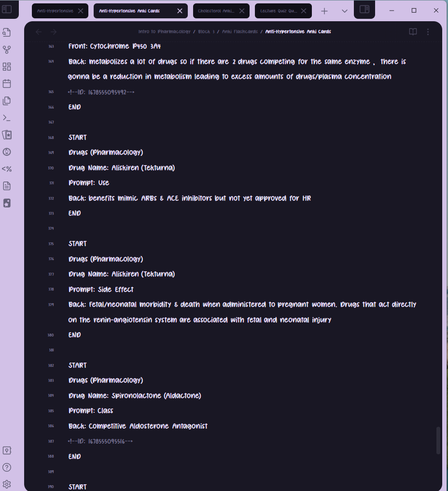Open today's daily note with the calendar icon
Screen dimensions: 448x491
[x=7, y=84]
